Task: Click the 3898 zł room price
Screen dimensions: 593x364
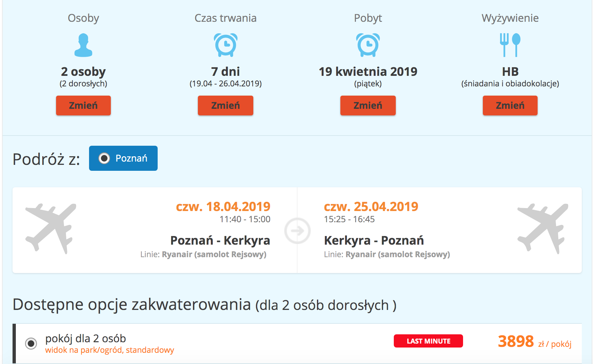Action: point(515,342)
